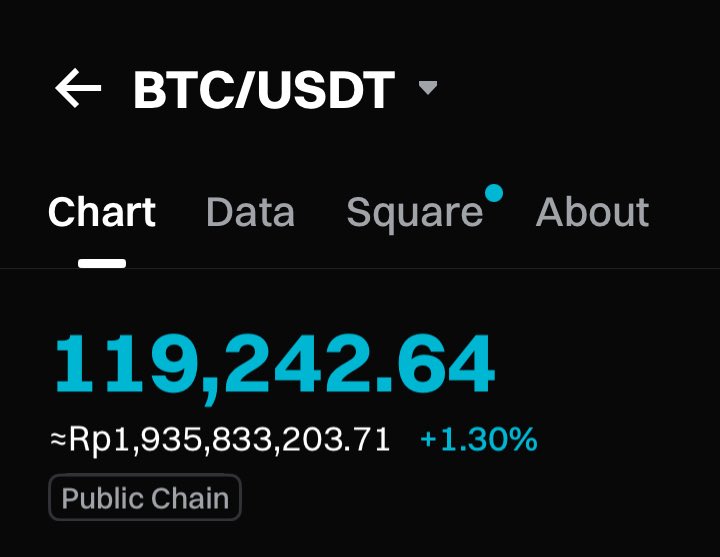Click the white underline below Chart
Viewport: 720px width, 557px height.
pos(102,263)
